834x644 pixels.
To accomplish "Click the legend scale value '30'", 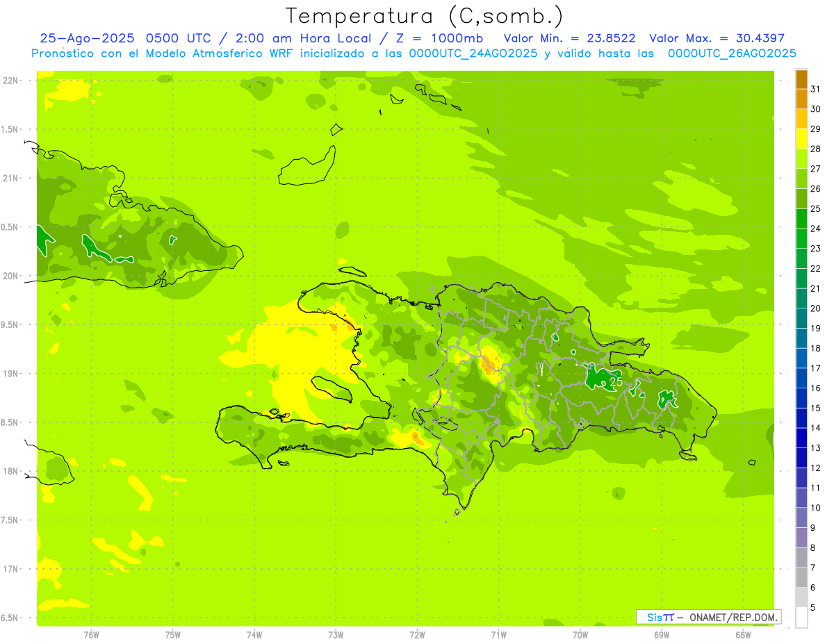I will (x=815, y=109).
